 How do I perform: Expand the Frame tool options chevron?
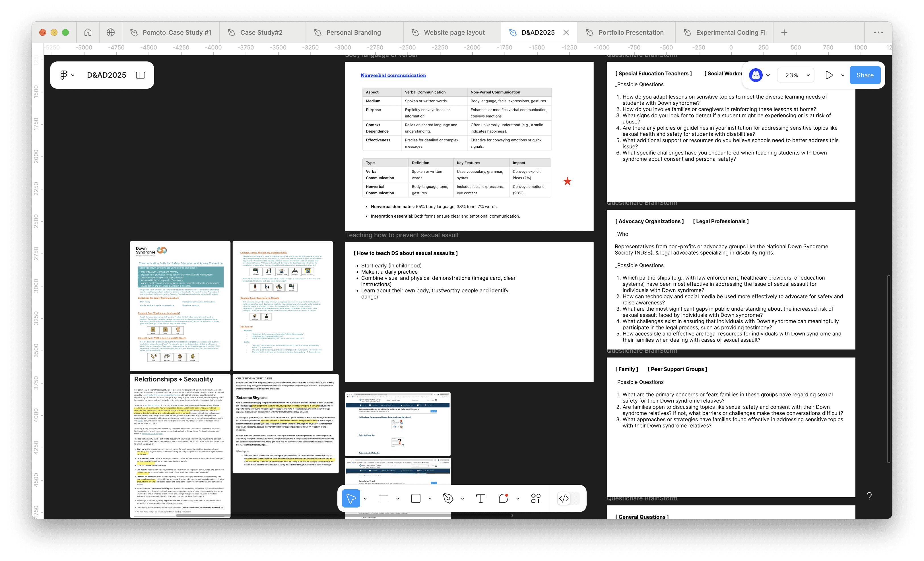click(x=397, y=498)
